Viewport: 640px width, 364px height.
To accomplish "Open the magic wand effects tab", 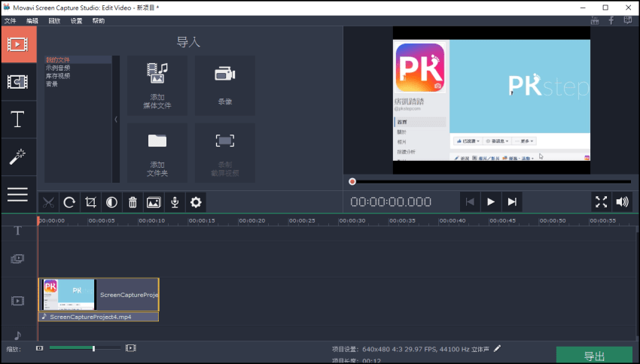I will point(18,157).
